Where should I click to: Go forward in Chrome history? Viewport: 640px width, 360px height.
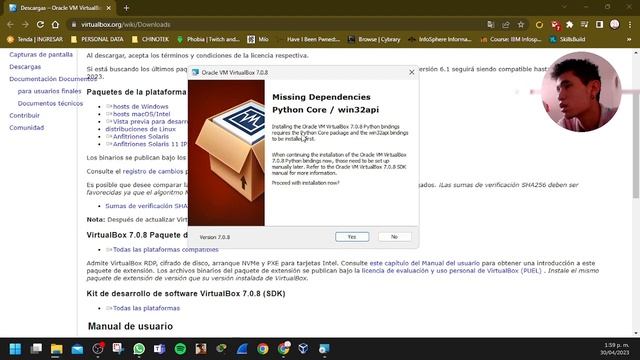click(25, 24)
